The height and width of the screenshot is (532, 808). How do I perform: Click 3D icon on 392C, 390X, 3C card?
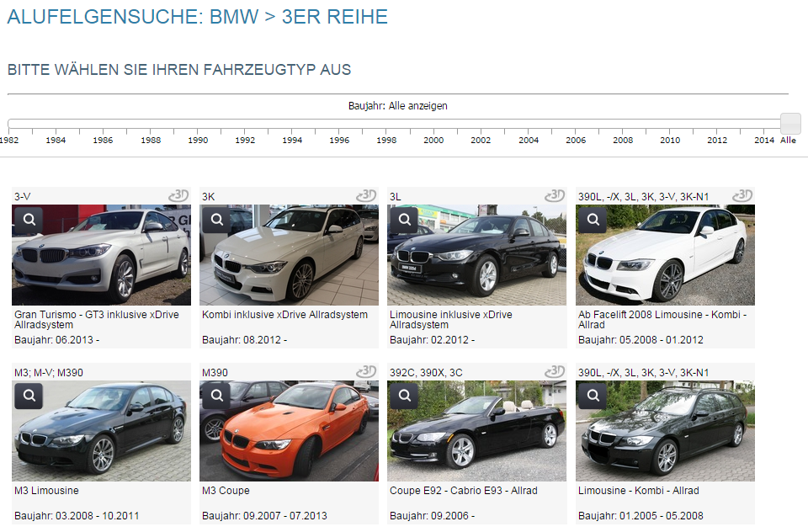point(553,372)
